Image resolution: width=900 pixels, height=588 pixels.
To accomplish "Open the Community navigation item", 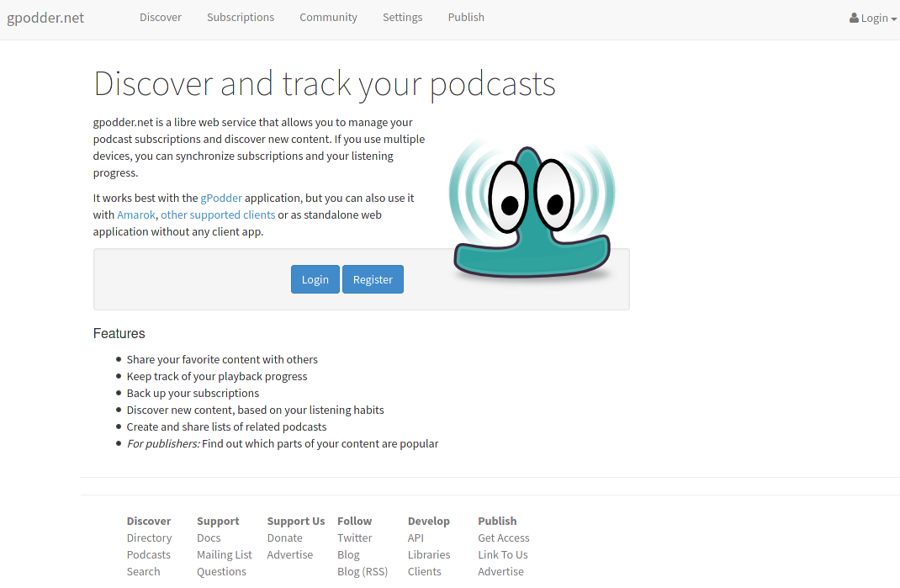I will 328,17.
